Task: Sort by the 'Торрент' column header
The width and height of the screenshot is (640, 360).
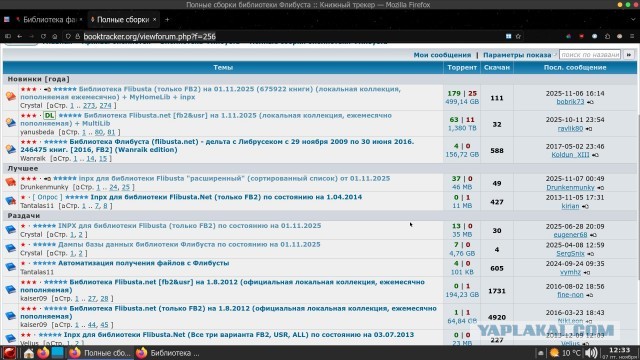Action: point(462,67)
